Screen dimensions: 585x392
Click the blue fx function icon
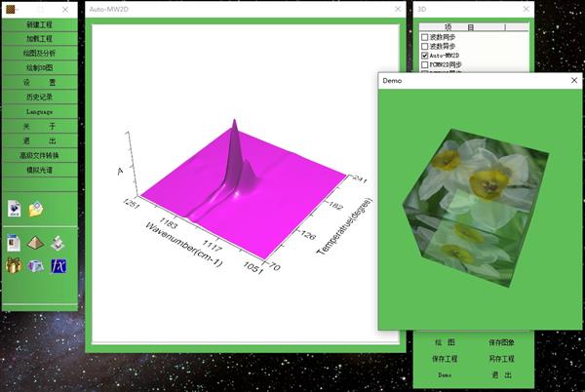click(58, 265)
